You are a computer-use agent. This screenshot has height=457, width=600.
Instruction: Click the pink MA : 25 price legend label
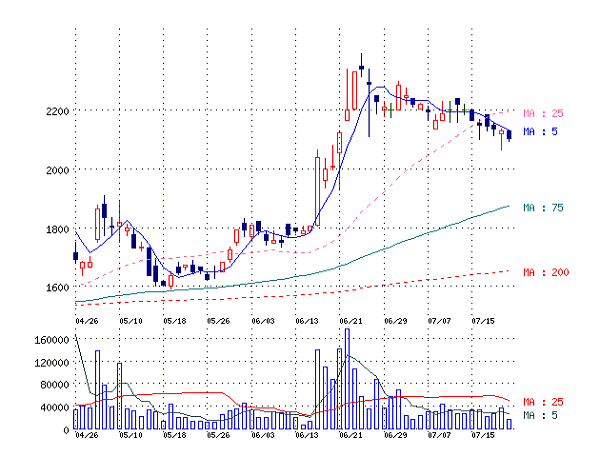(543, 113)
